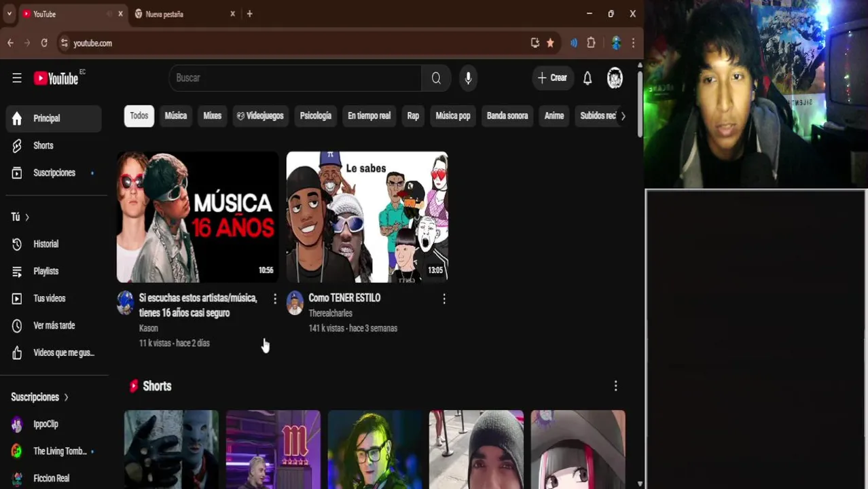The width and height of the screenshot is (868, 489).
Task: Start voice search with microphone icon
Action: coord(468,78)
